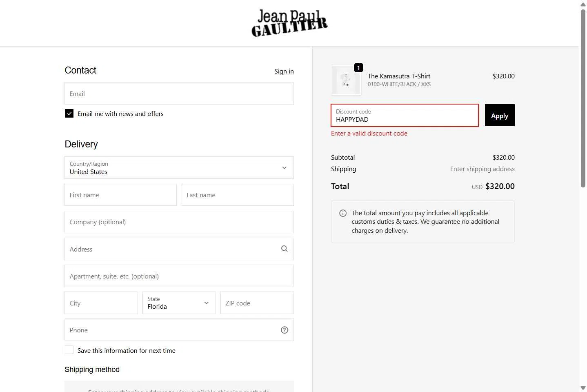
Task: Uncheck Email me with news and offers
Action: [69, 114]
